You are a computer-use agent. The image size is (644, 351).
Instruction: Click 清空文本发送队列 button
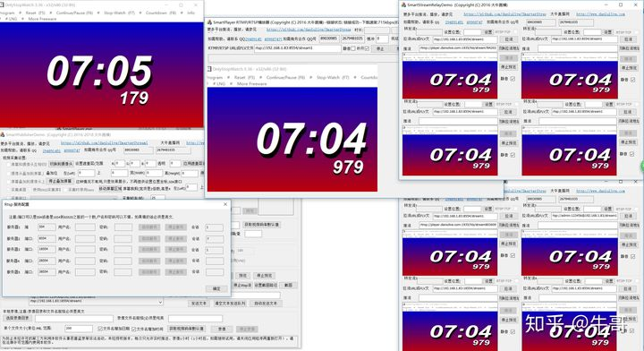point(230,304)
